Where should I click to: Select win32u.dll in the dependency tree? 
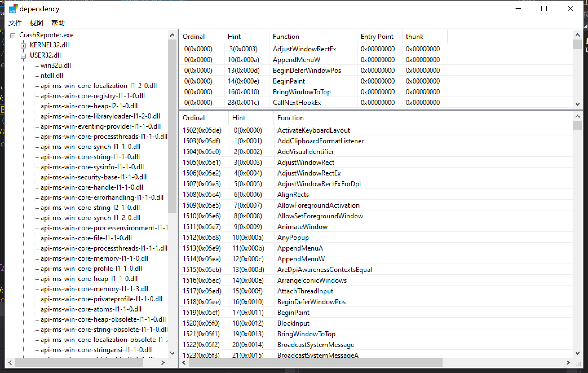(x=56, y=65)
